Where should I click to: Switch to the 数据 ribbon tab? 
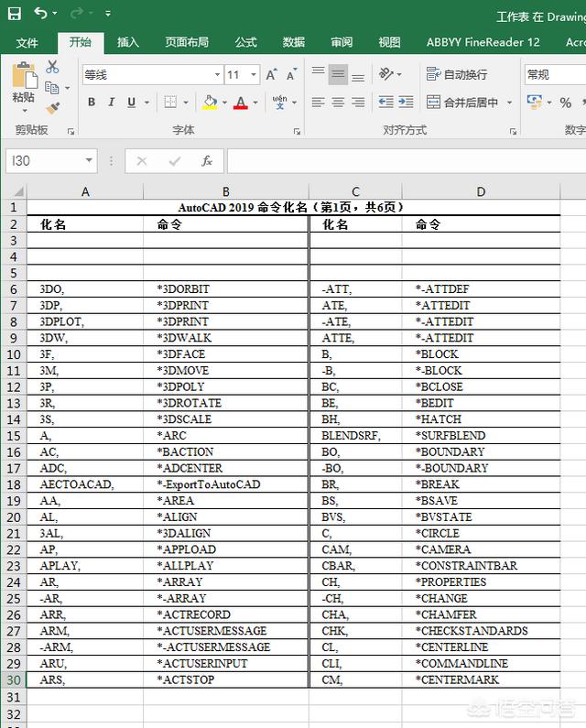[294, 42]
